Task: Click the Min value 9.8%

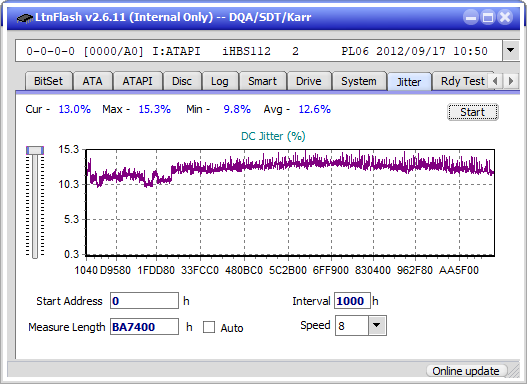Action: coord(237,109)
